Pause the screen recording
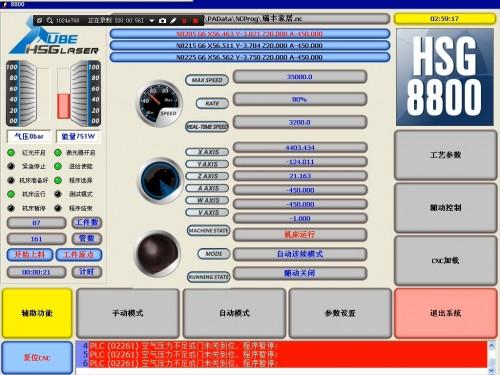Image resolution: width=500 pixels, height=375 pixels. tap(184, 21)
